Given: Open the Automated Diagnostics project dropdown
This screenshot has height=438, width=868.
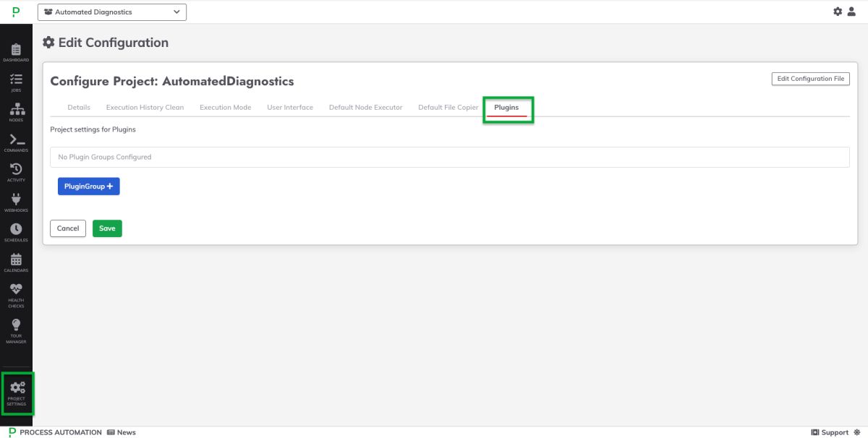Looking at the screenshot, I should [x=111, y=12].
